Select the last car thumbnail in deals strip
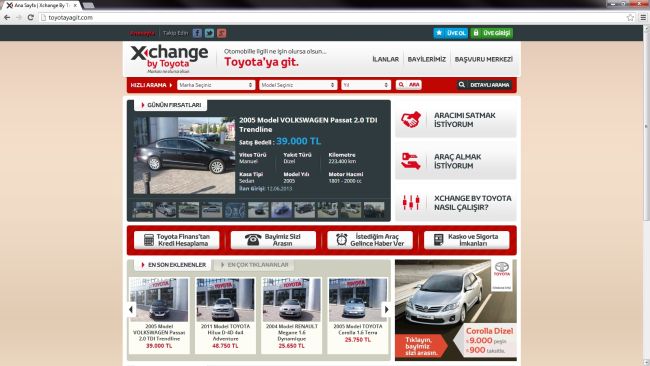 [374, 210]
